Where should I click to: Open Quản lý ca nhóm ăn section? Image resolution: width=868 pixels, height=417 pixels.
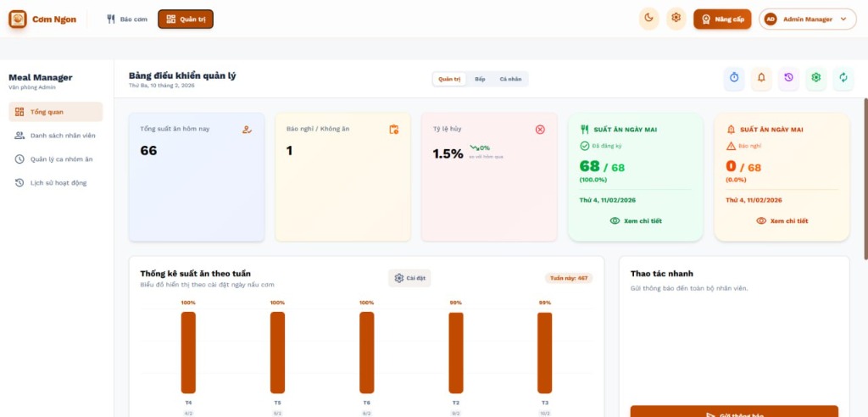[x=61, y=158]
